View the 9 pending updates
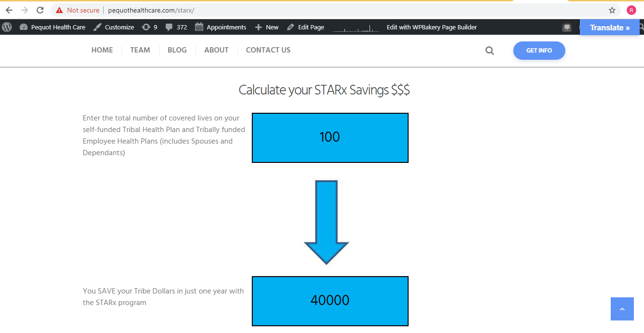The height and width of the screenshot is (333, 644). click(150, 27)
